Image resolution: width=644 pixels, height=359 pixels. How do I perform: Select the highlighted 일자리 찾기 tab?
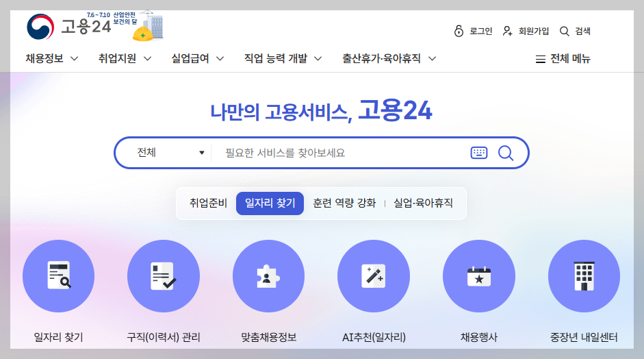(x=270, y=203)
